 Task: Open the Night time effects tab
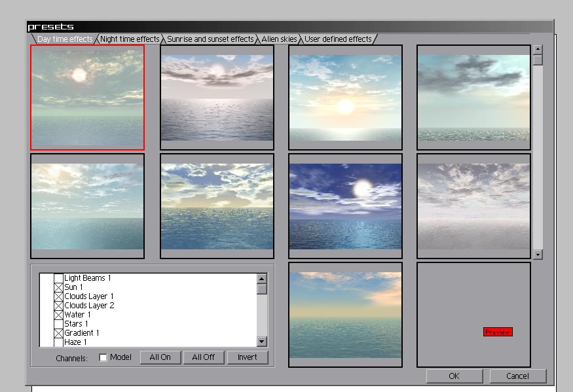click(x=130, y=39)
